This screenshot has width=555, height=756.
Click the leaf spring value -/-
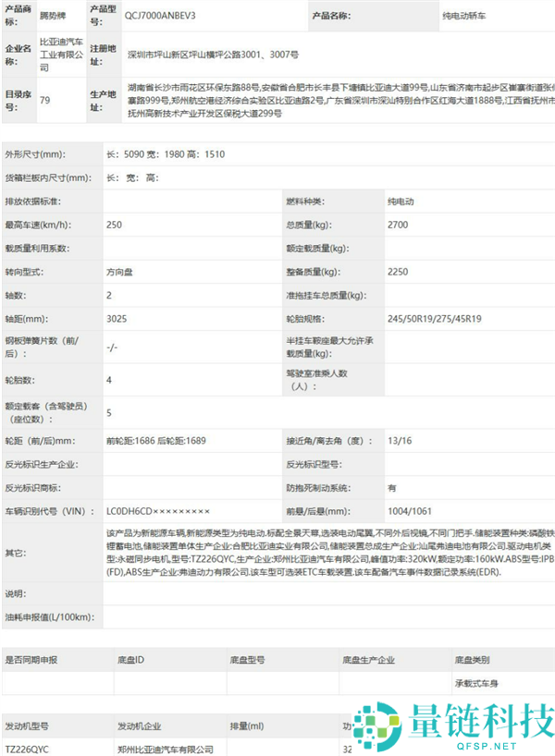pos(112,348)
